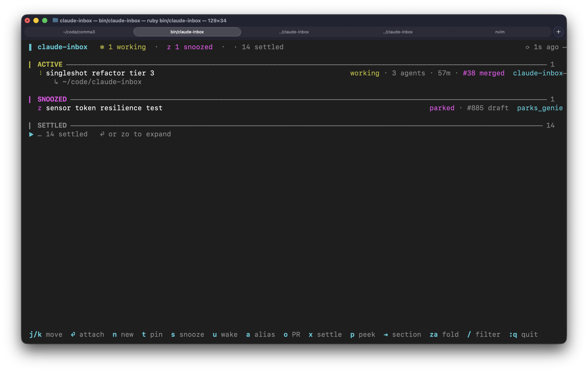This screenshot has height=372, width=588.
Task: Click the SETTLED section header
Action: [52, 125]
